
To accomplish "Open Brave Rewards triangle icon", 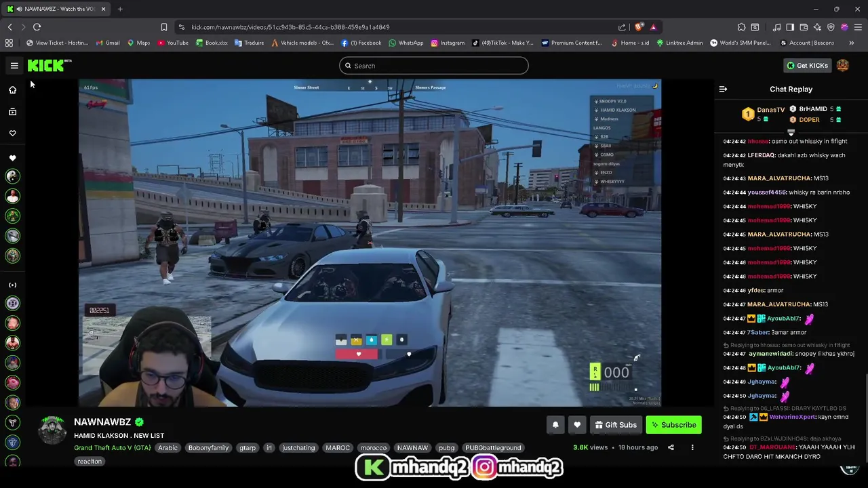I will (653, 27).
